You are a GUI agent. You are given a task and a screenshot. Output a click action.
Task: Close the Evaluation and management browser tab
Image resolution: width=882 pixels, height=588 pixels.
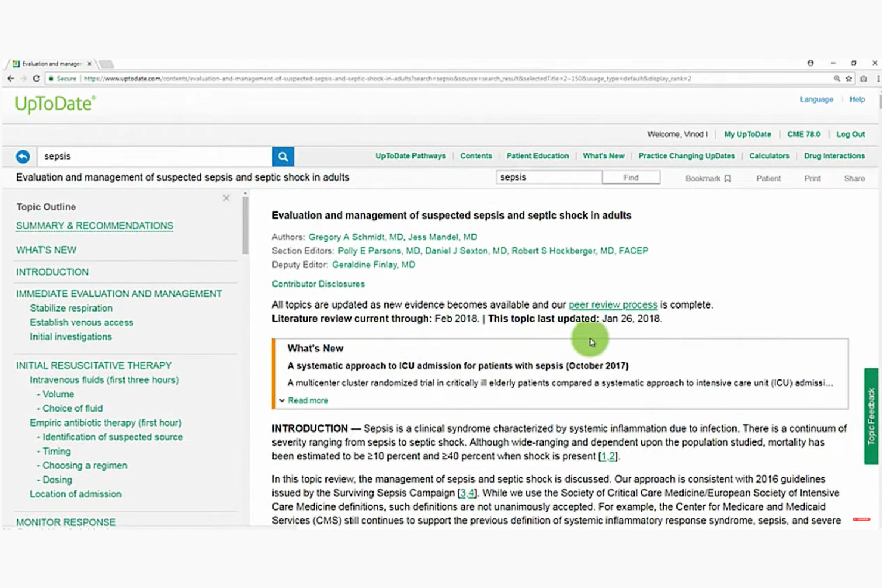tap(89, 64)
